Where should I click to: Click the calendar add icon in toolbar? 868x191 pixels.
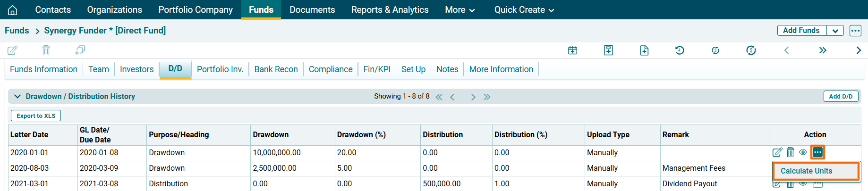572,50
